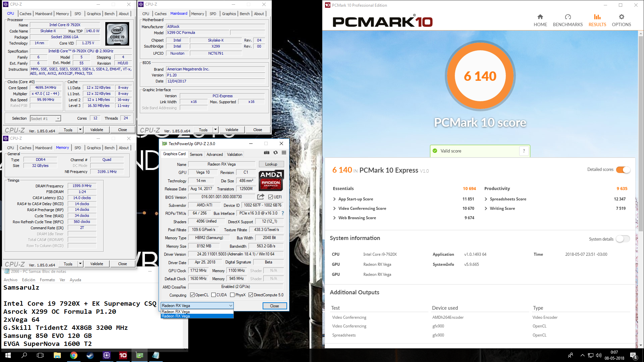Click AMD Radeon Graphics logo in GPU-Z
Image resolution: width=644 pixels, height=362 pixels.
pyautogui.click(x=271, y=180)
